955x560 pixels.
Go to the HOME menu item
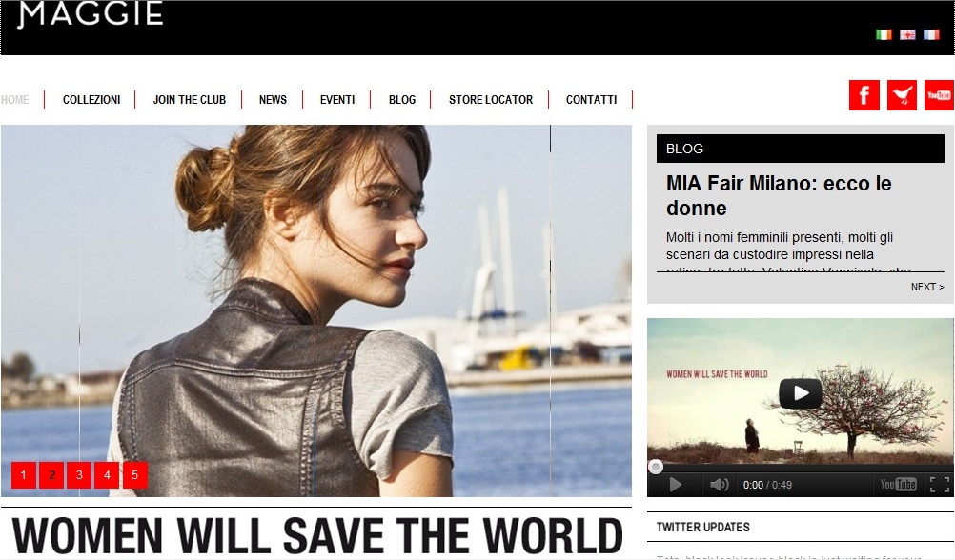pos(15,100)
